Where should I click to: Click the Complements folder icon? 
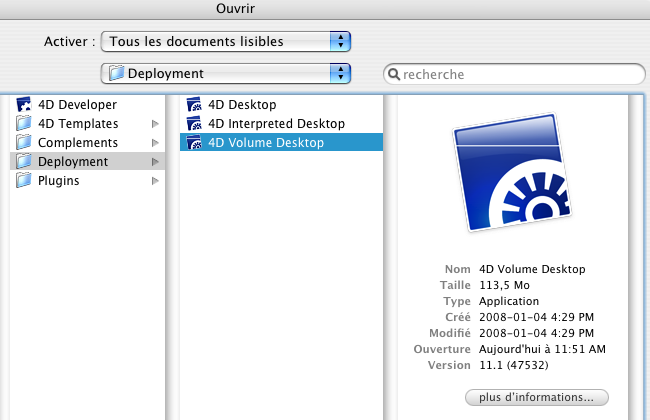pos(24,143)
